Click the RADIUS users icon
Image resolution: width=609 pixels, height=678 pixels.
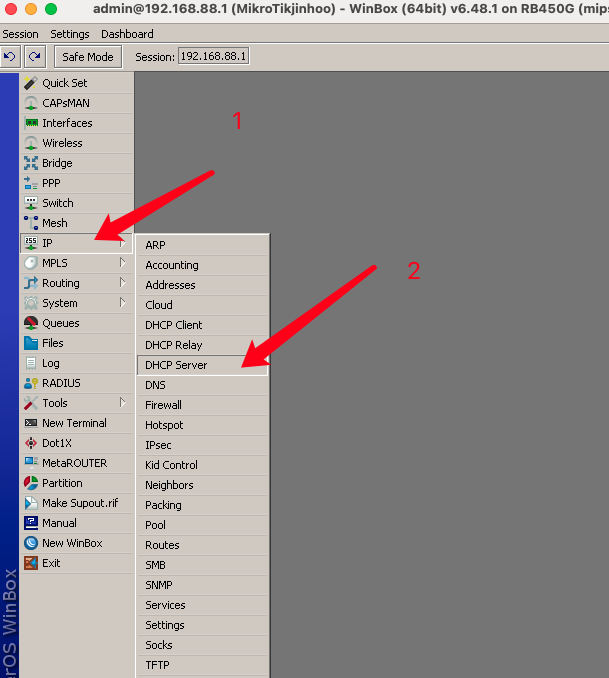[31, 383]
